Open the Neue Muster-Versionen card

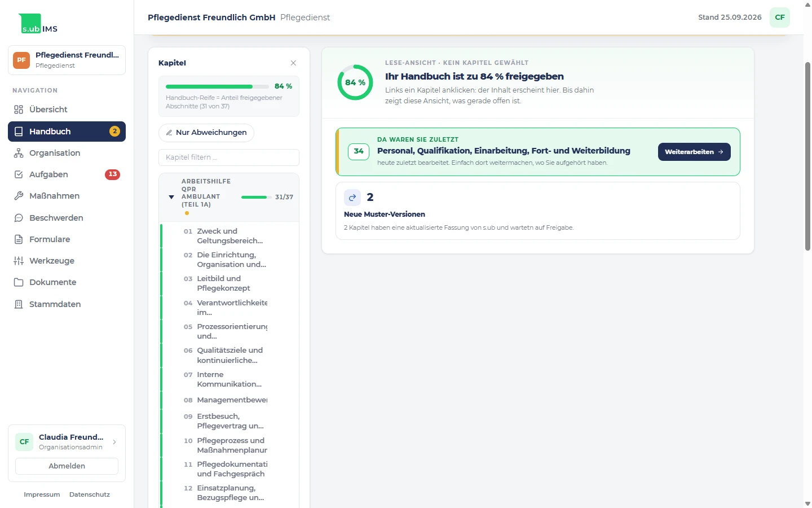point(538,211)
